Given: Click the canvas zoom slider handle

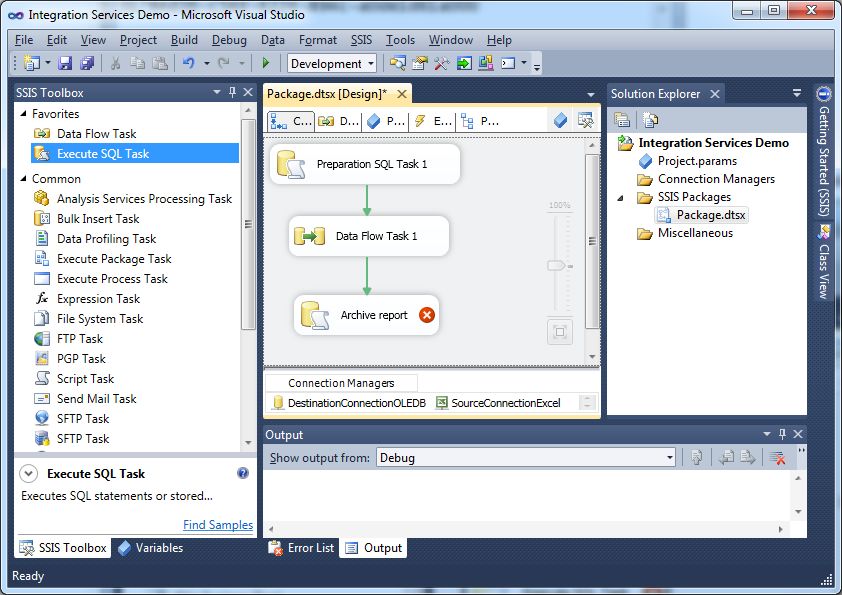Looking at the screenshot, I should tap(556, 266).
